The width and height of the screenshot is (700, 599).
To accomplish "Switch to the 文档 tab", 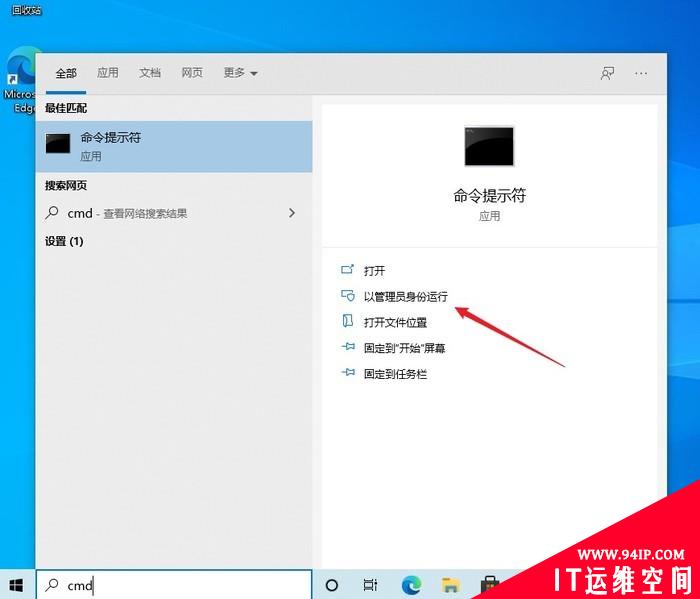I will [x=150, y=73].
